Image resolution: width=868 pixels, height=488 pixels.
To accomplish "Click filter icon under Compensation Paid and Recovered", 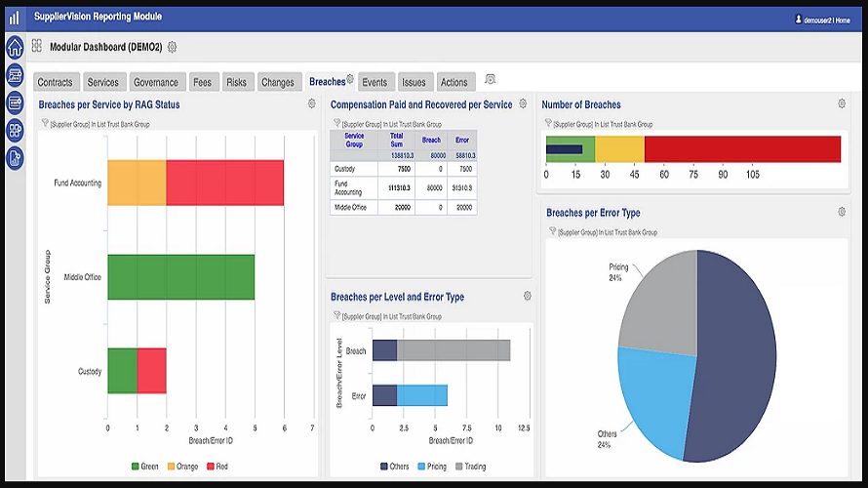I will (336, 123).
